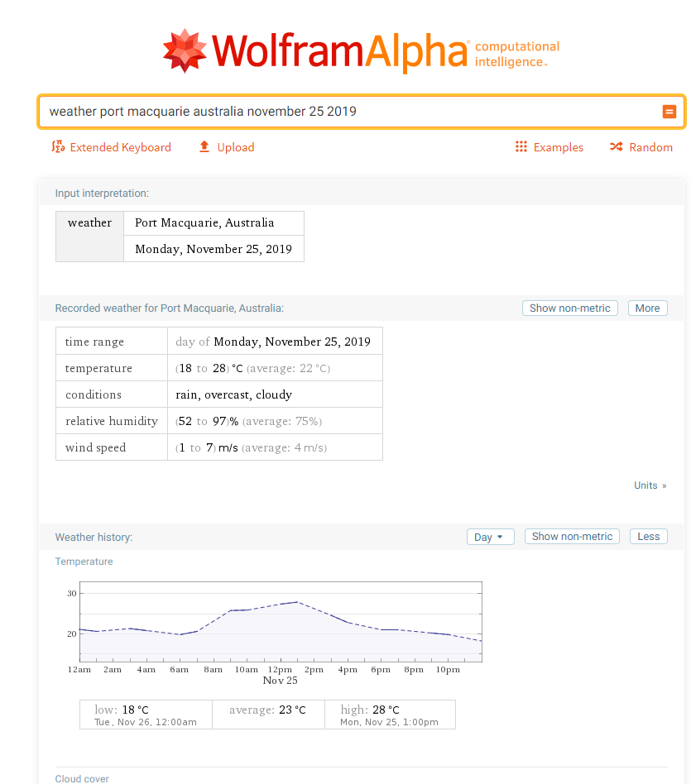The image size is (691, 784).
Task: Open the Units link
Action: coord(650,485)
